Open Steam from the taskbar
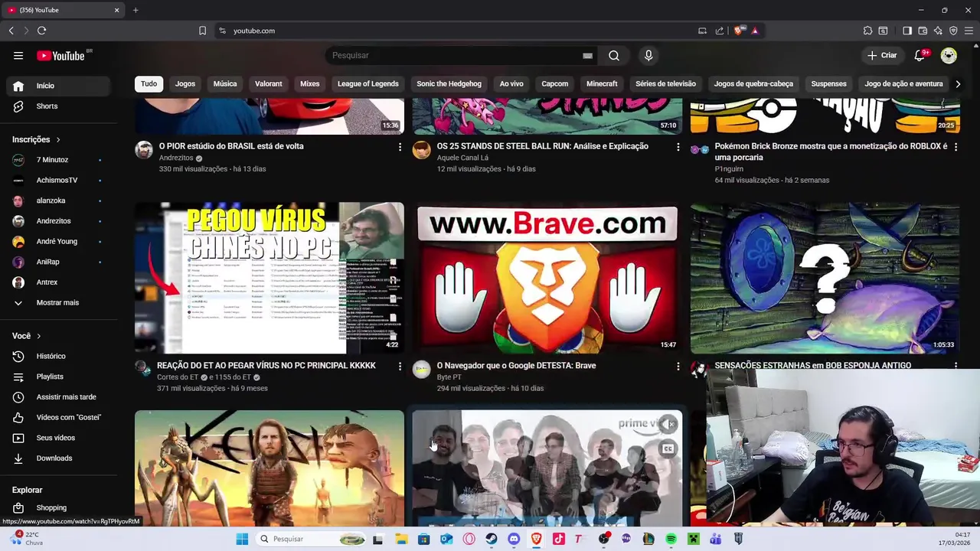980x551 pixels. (x=492, y=539)
